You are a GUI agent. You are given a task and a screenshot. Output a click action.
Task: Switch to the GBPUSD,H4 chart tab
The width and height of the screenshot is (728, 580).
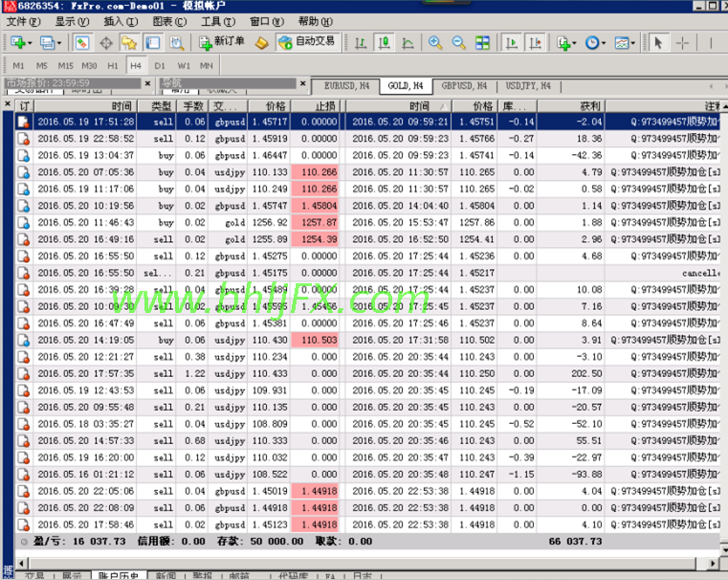tap(464, 85)
